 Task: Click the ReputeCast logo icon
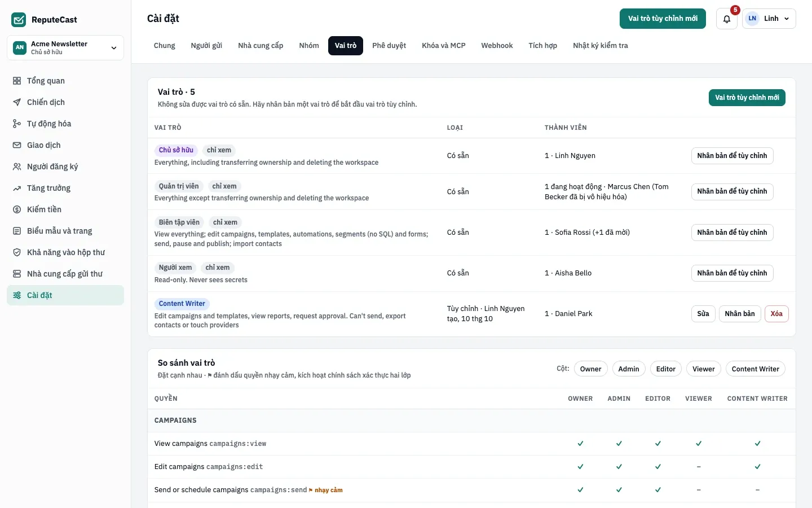[x=19, y=20]
